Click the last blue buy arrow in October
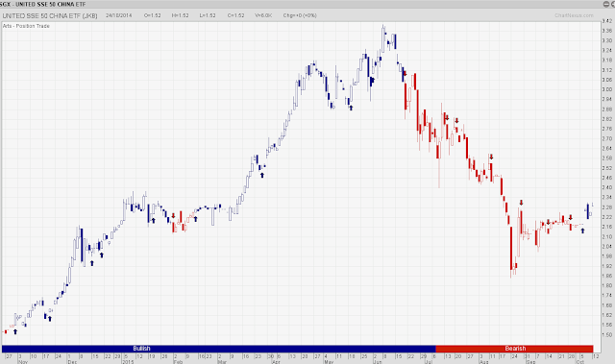The width and height of the screenshot is (615, 364). [x=582, y=231]
